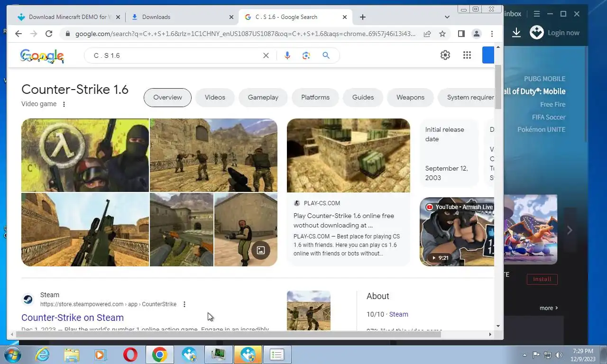The image size is (607, 364).
Task: Close the C . S 1.6 Google Search tab
Action: tap(345, 17)
